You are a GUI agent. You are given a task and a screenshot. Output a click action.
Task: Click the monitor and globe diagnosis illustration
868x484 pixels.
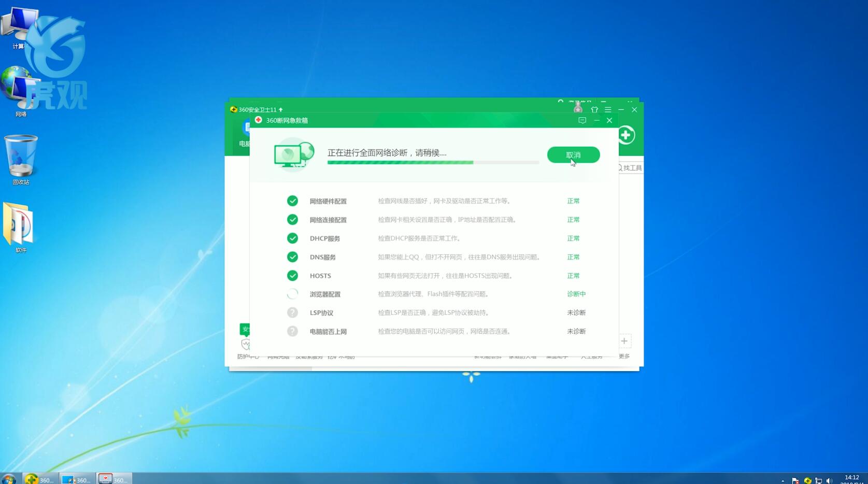tap(294, 154)
